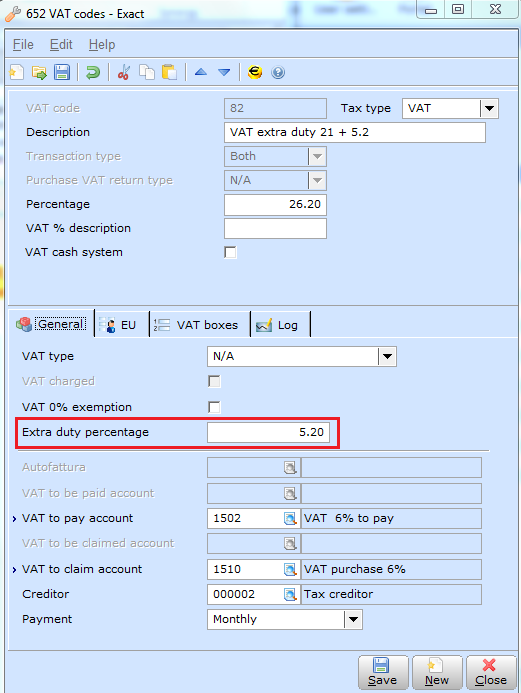Click the Open folder toolbar icon

[39, 72]
